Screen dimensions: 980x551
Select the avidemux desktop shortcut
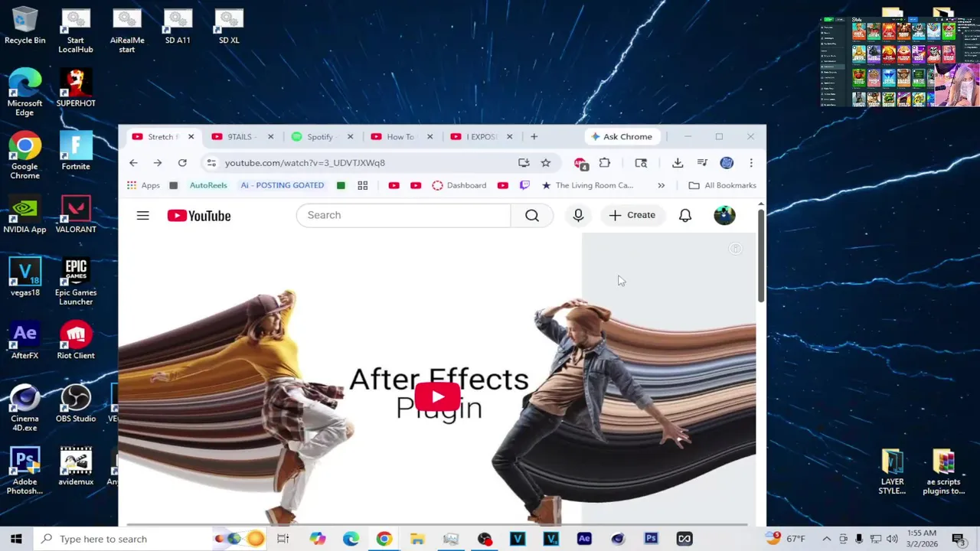pyautogui.click(x=76, y=468)
